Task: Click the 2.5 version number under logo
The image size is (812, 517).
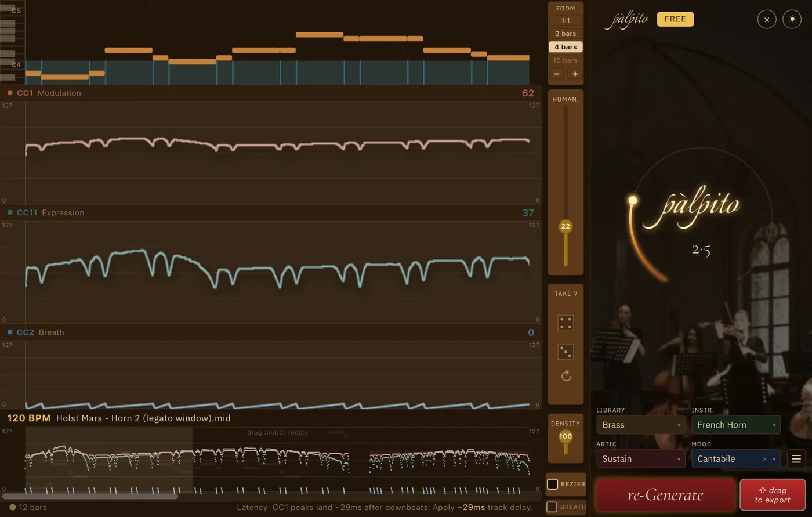Action: click(x=701, y=250)
